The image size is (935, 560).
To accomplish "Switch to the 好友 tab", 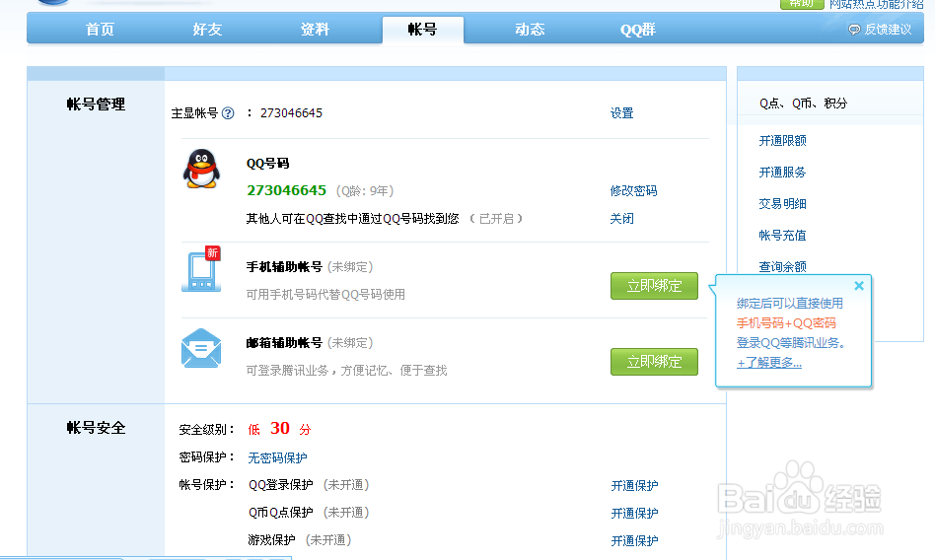I will tap(207, 30).
